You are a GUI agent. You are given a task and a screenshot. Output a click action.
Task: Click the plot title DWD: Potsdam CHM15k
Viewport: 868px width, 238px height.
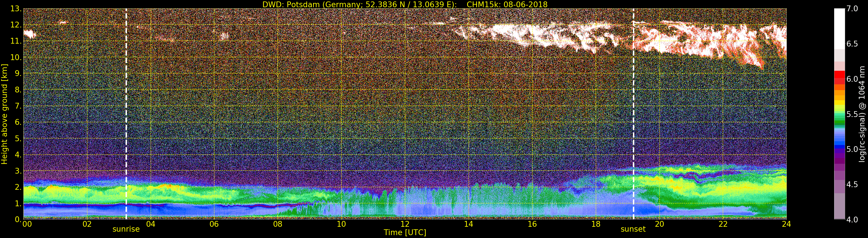coord(405,4)
